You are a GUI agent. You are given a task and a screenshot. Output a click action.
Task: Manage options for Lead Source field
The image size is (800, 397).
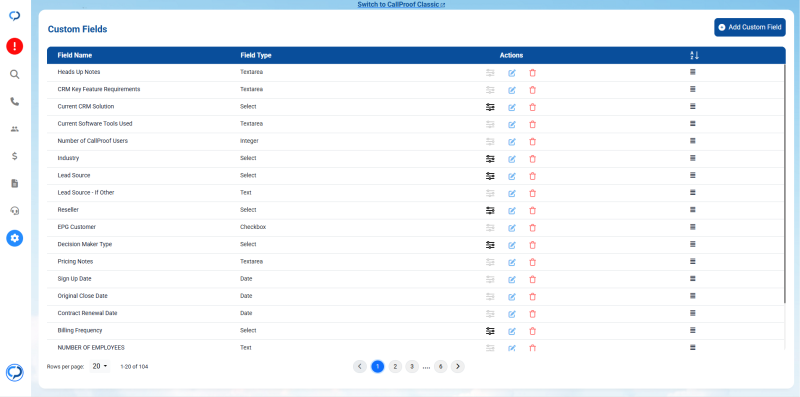pos(490,176)
